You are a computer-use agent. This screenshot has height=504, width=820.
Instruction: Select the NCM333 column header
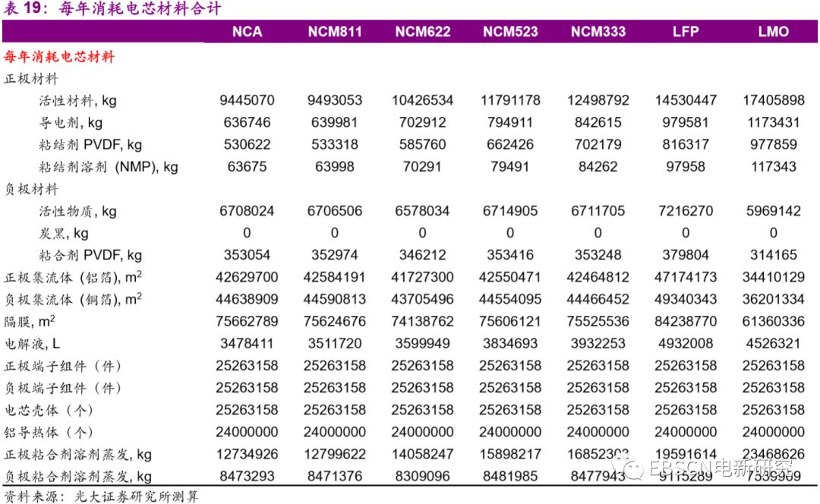598,32
